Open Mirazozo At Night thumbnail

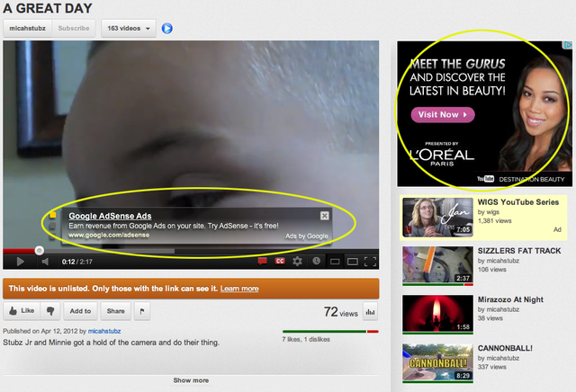[437, 315]
